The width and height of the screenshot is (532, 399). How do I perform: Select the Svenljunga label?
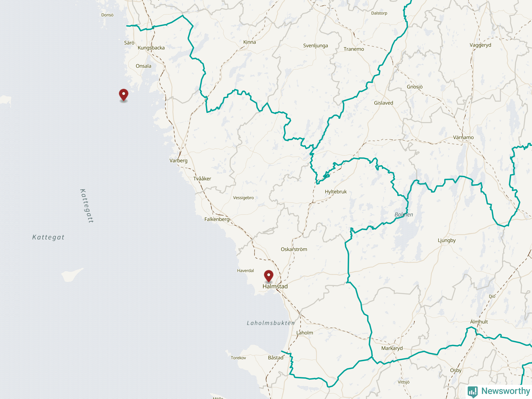tap(315, 46)
